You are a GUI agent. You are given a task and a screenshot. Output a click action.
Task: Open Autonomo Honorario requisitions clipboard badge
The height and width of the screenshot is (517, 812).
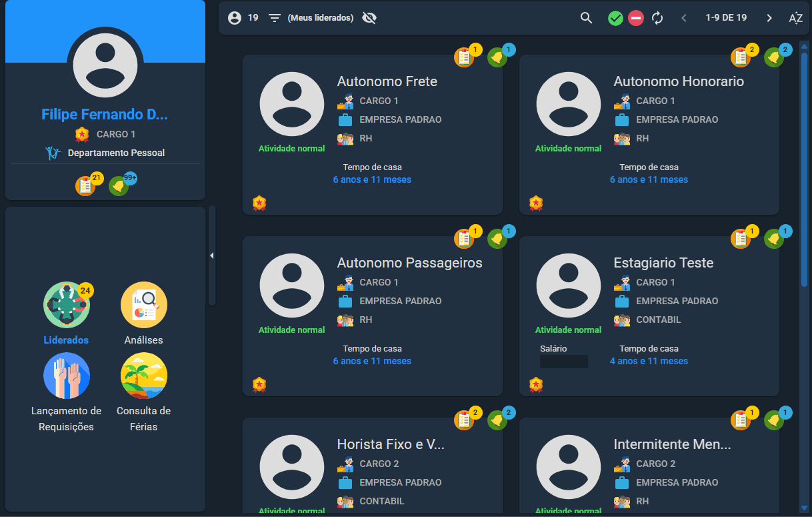(x=741, y=57)
